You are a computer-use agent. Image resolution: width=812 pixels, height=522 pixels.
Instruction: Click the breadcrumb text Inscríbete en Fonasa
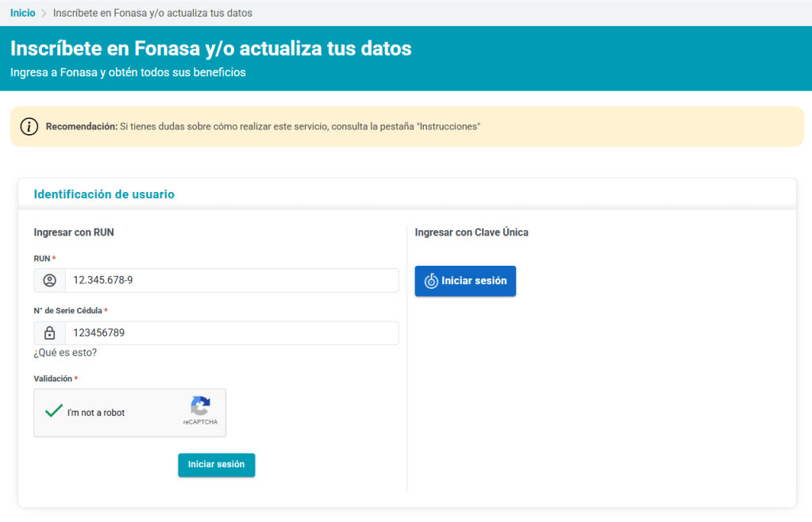coord(152,13)
